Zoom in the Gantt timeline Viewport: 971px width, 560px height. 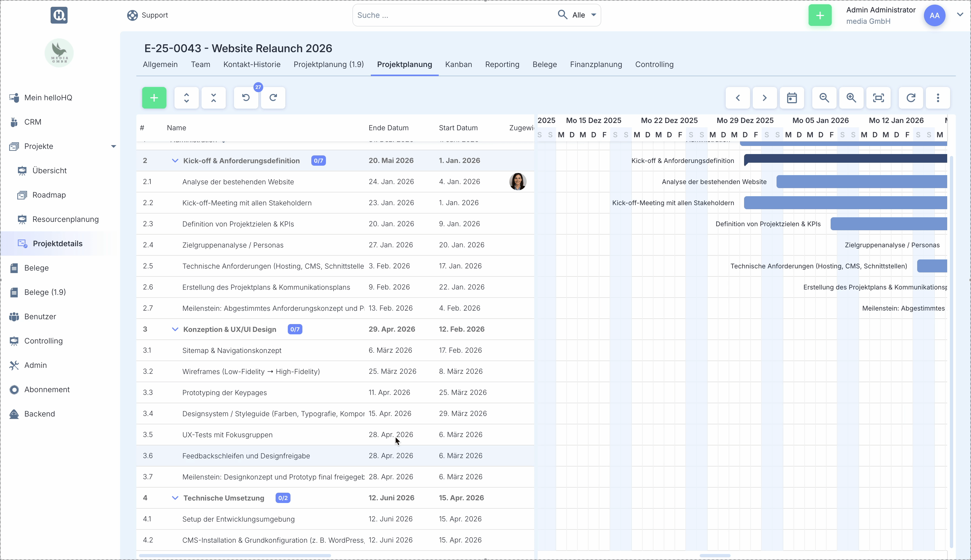pyautogui.click(x=851, y=98)
